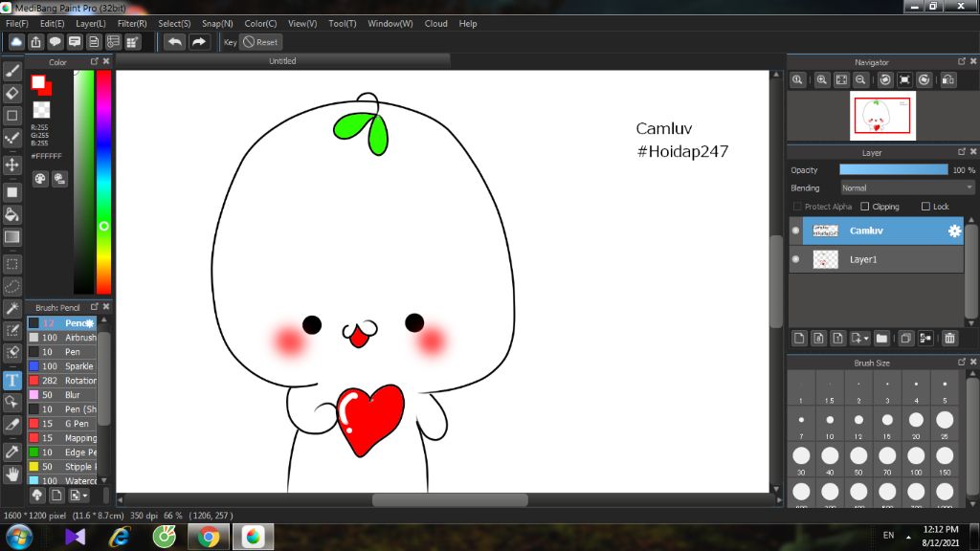Select the Sparkle brush
980x551 pixels.
62,366
